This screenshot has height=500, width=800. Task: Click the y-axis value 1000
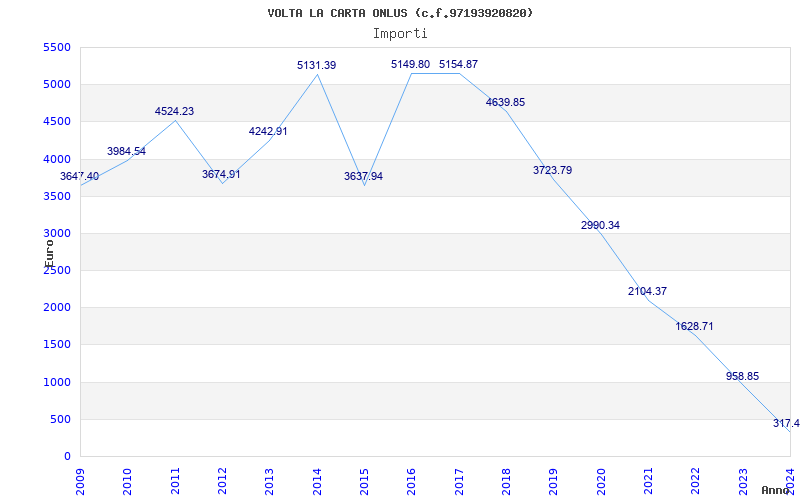[57, 382]
